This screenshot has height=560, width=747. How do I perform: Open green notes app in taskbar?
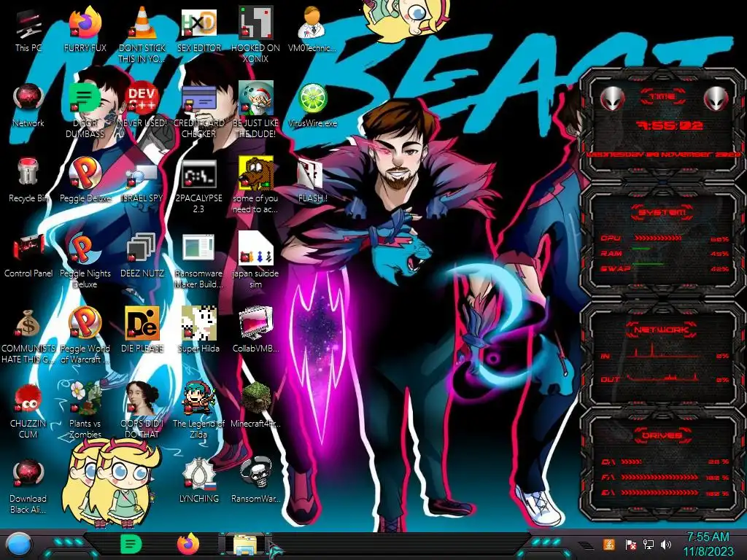tap(131, 544)
